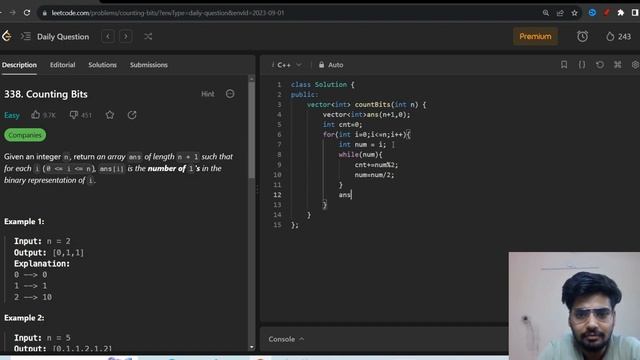The width and height of the screenshot is (640, 360).
Task: Click the 'Example 2:' heading
Action: click(24, 318)
